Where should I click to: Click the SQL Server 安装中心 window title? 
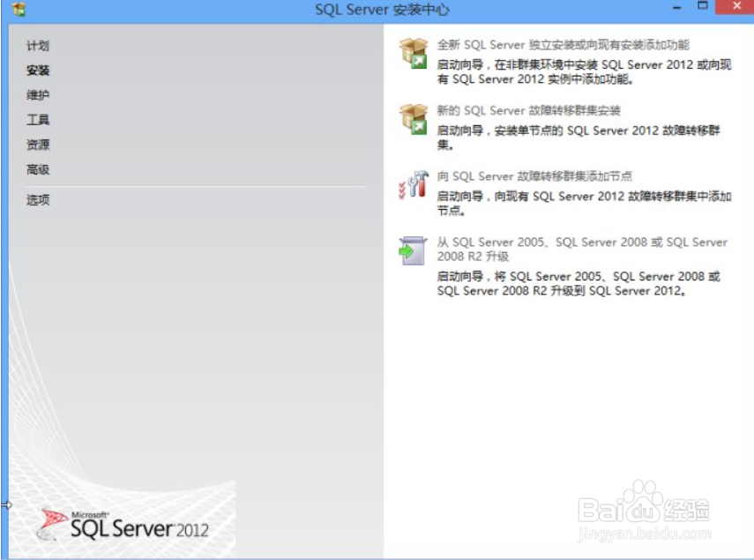point(382,10)
